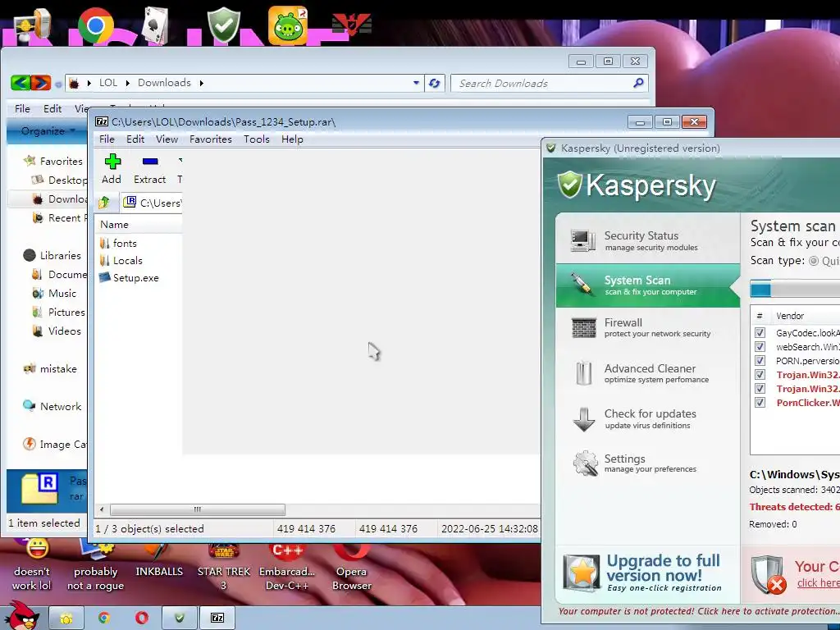Select Music library in Explorer sidebar
Image resolution: width=840 pixels, height=630 pixels.
55,294
